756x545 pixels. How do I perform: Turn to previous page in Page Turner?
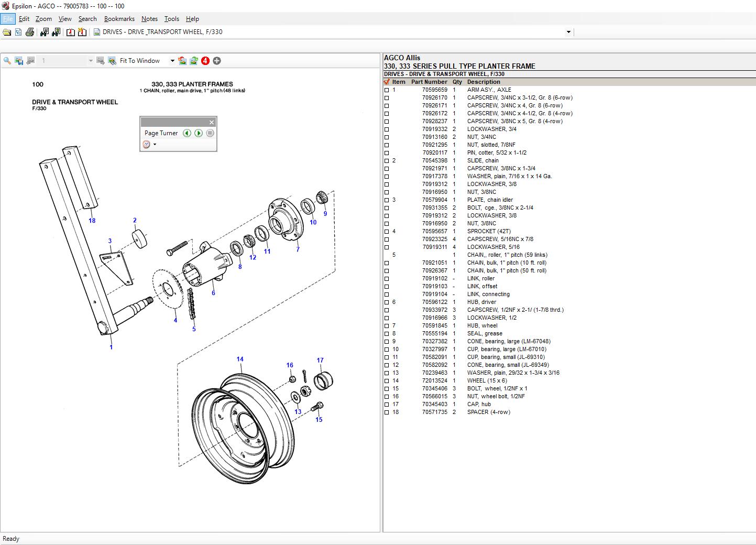click(187, 133)
